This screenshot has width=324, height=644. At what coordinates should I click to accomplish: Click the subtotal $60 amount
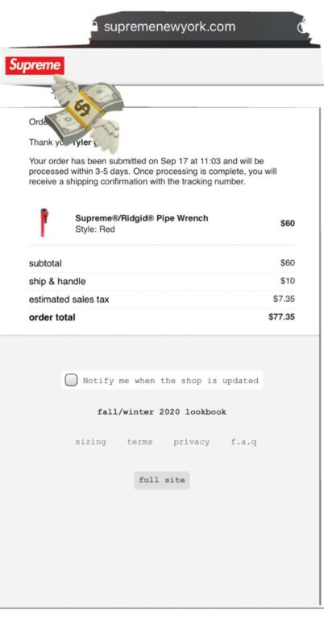[x=288, y=263]
